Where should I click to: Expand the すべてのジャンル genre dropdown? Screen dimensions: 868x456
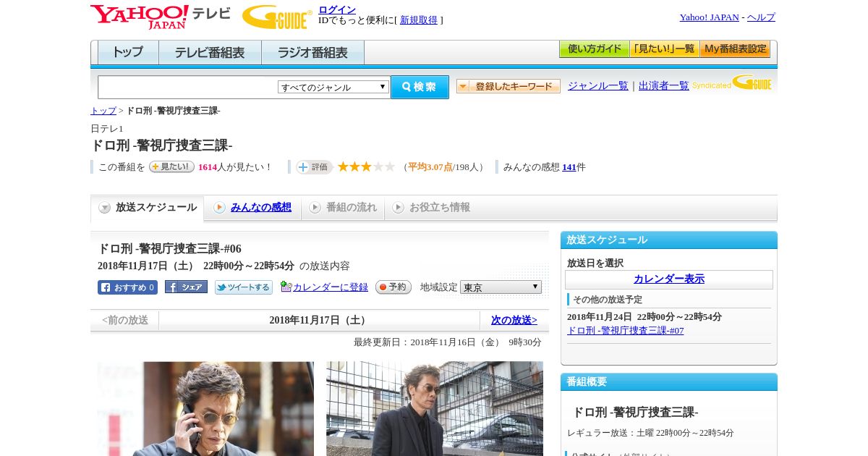click(333, 87)
